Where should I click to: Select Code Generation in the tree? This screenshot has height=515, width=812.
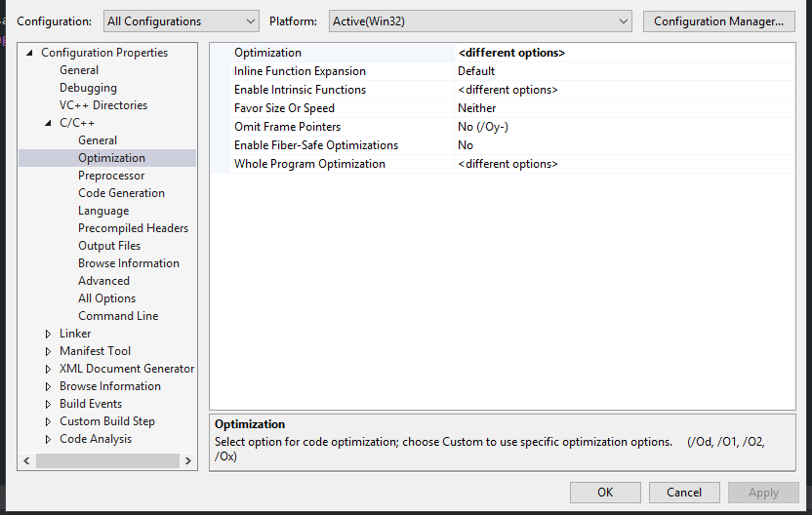(121, 193)
